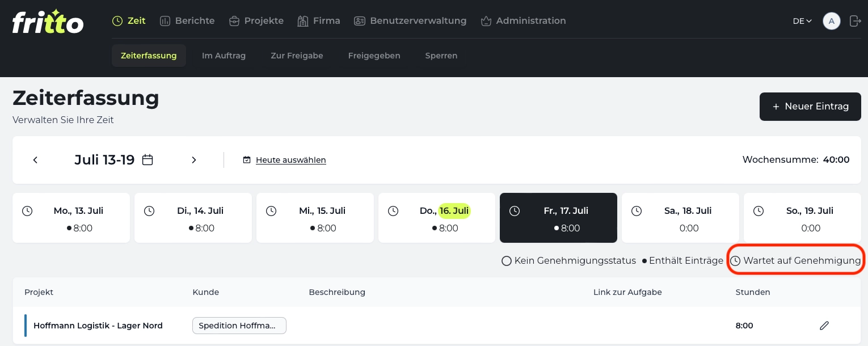Click the Projekt column header
Image resolution: width=868 pixels, height=346 pixels.
pos(39,292)
